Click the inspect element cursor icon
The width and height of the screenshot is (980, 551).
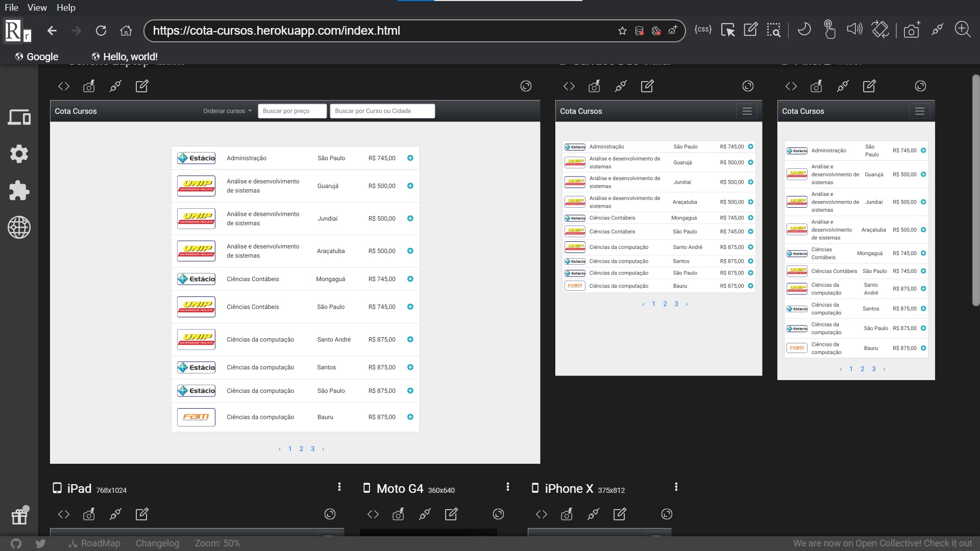tap(728, 30)
